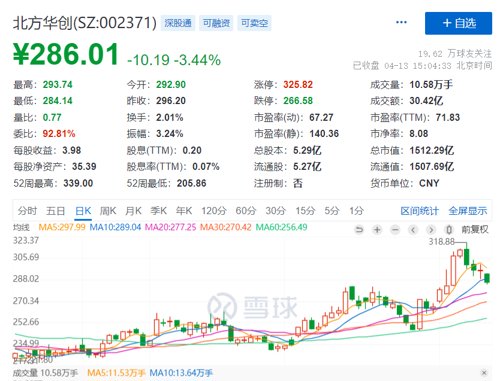Click the 可融资 tag
Viewport: 500px width, 381px height.
216,23
